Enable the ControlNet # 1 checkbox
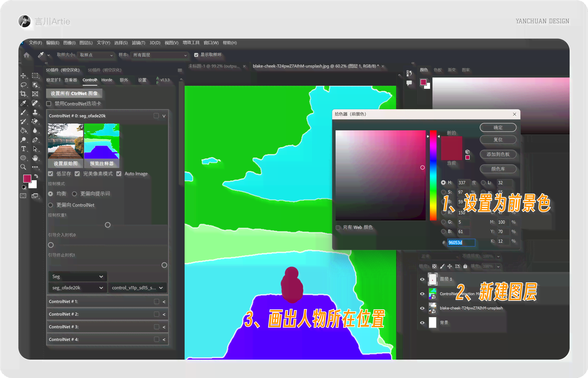Image resolution: width=588 pixels, height=378 pixels. tap(156, 301)
